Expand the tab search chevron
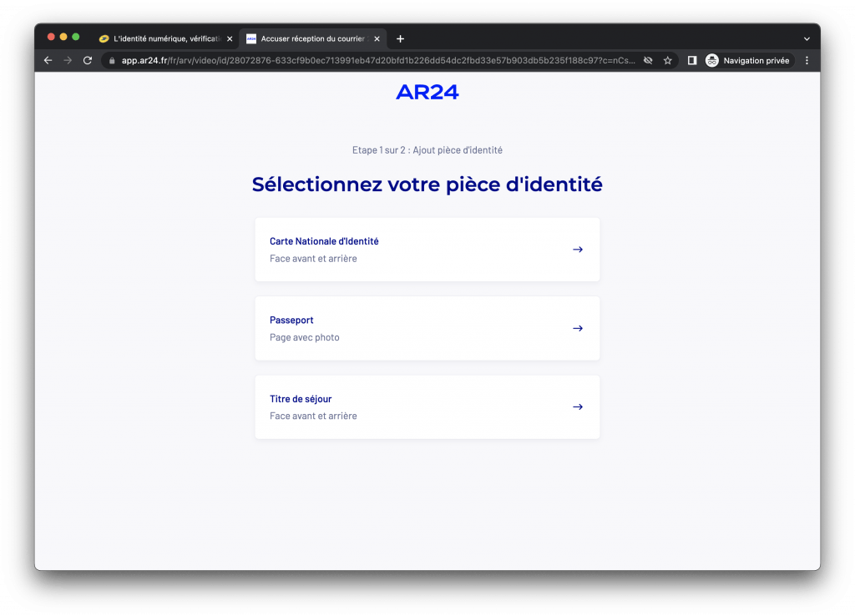855x616 pixels. click(x=807, y=38)
